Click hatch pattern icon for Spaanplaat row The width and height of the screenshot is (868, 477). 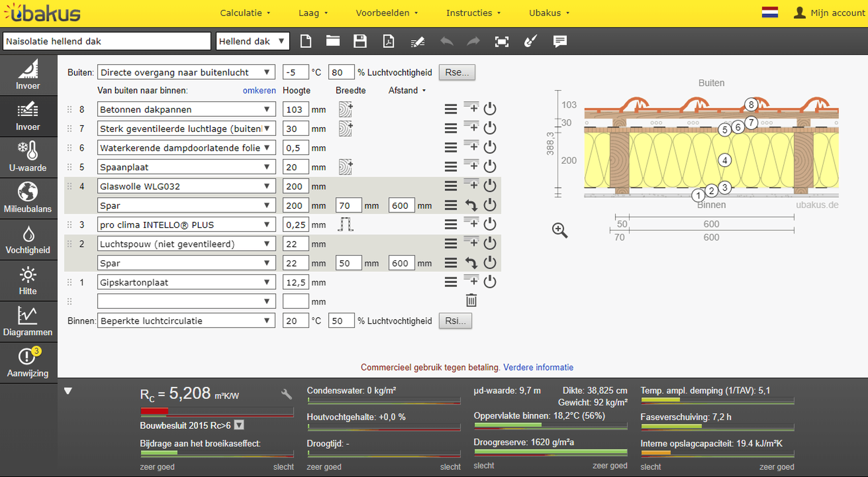[x=345, y=167]
